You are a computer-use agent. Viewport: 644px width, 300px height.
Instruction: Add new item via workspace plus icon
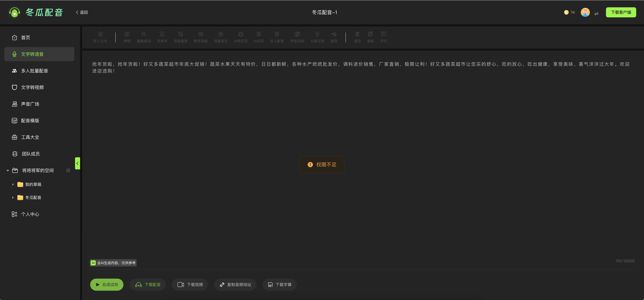click(x=68, y=171)
